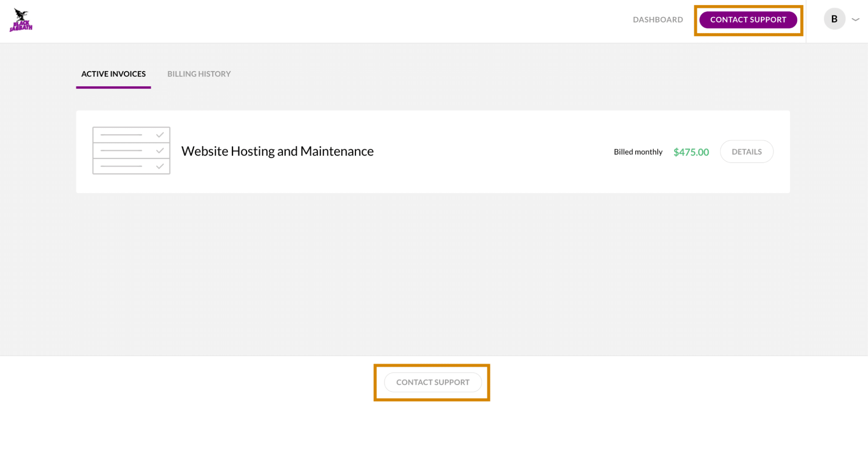This screenshot has height=472, width=868.
Task: Open Details for Website Hosting invoice
Action: (746, 152)
